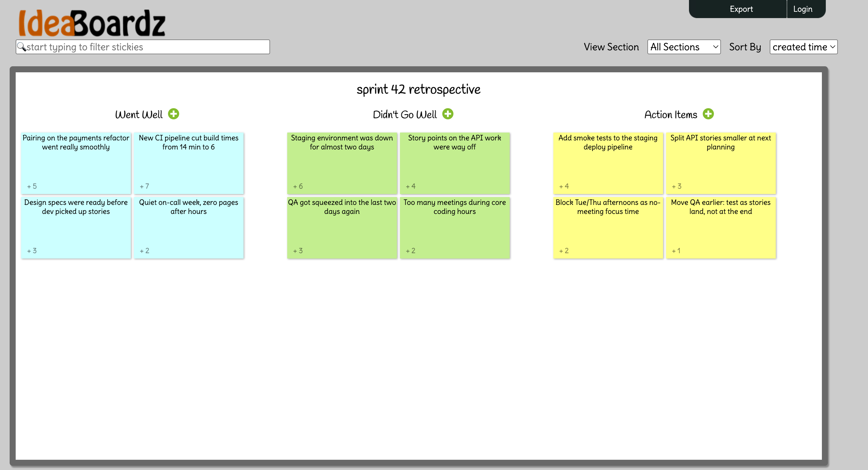The width and height of the screenshot is (868, 470).
Task: Add a sticky to Didn't Go Well section
Action: coord(448,114)
